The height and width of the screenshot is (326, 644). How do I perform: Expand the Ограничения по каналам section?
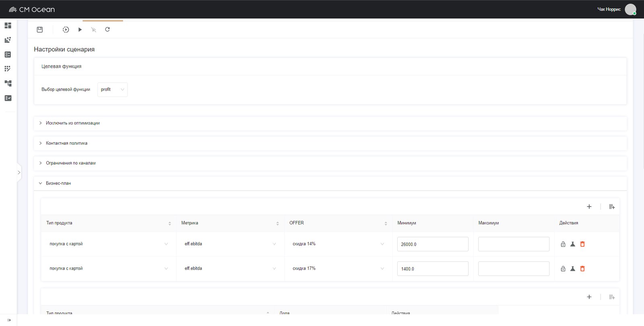tap(330, 163)
